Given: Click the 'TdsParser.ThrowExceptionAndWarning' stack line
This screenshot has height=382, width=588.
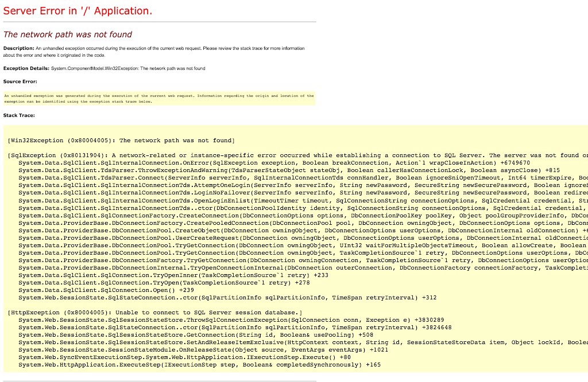Looking at the screenshot, I should click(230, 170).
